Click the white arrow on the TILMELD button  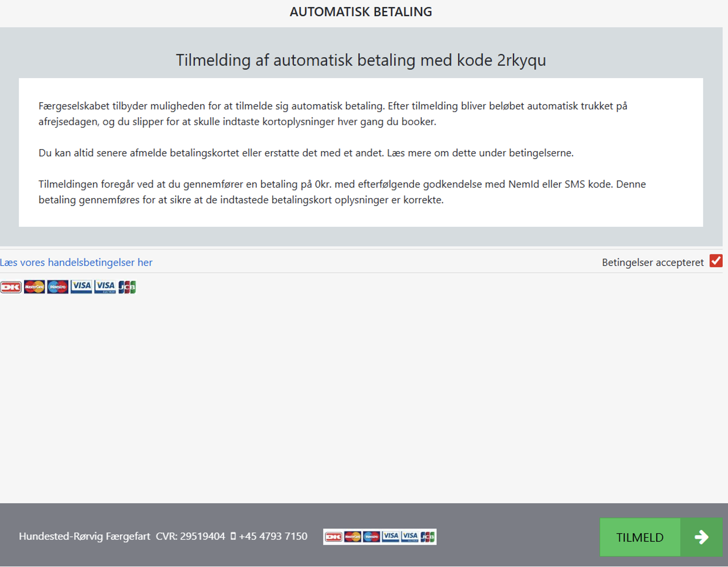click(x=701, y=537)
